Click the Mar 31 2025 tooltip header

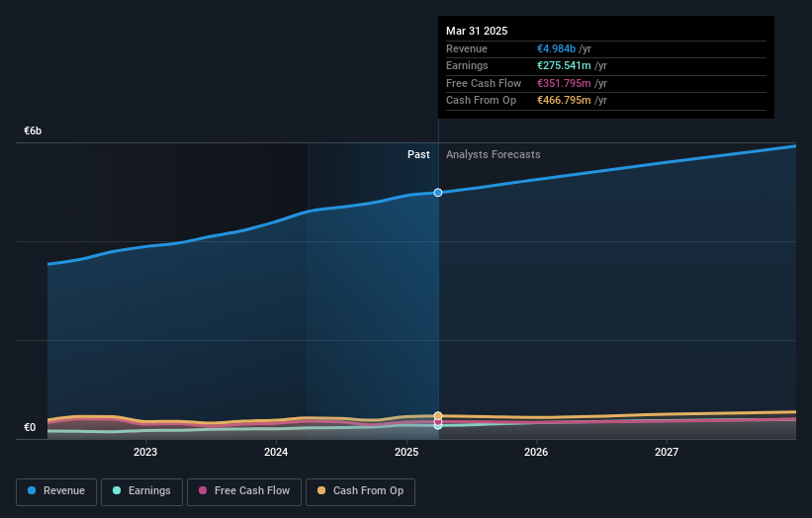click(477, 31)
